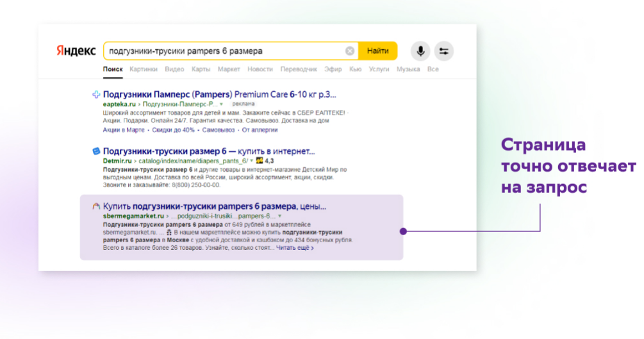The image size is (644, 339).
Task: Open the Переводчик tab
Action: pos(299,69)
